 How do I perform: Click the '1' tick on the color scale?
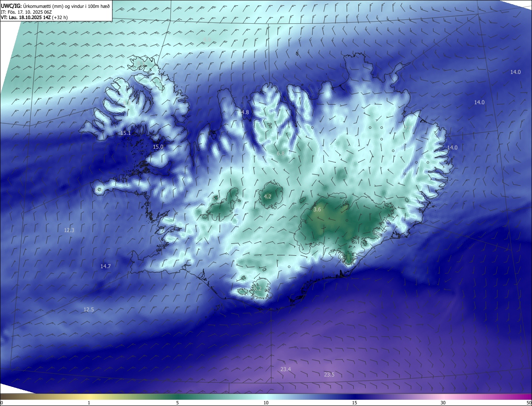[x=89, y=403]
